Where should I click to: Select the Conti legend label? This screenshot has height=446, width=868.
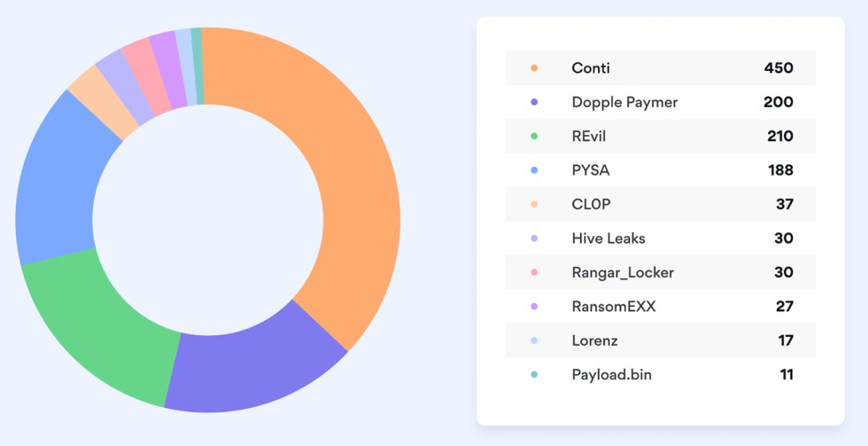point(591,68)
